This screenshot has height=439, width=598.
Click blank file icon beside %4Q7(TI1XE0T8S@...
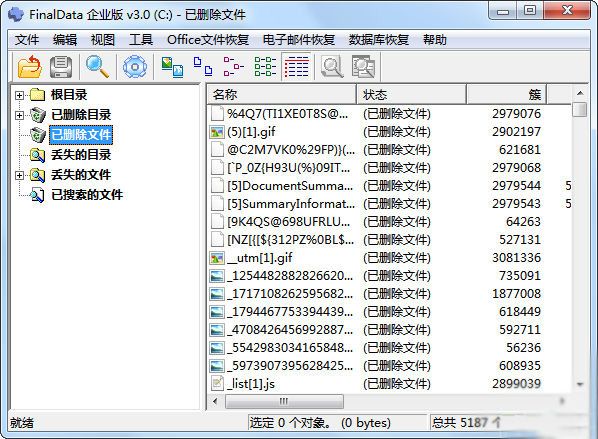point(217,114)
